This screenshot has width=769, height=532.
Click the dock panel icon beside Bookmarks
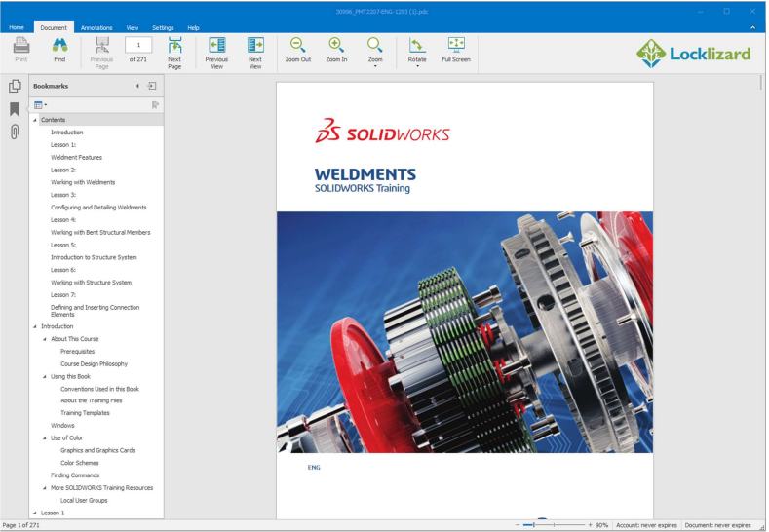(x=152, y=86)
